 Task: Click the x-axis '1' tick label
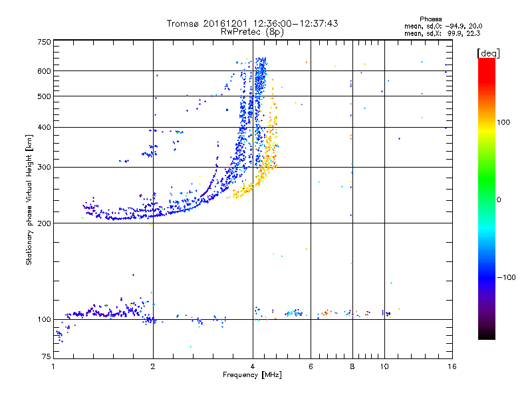[x=53, y=366]
